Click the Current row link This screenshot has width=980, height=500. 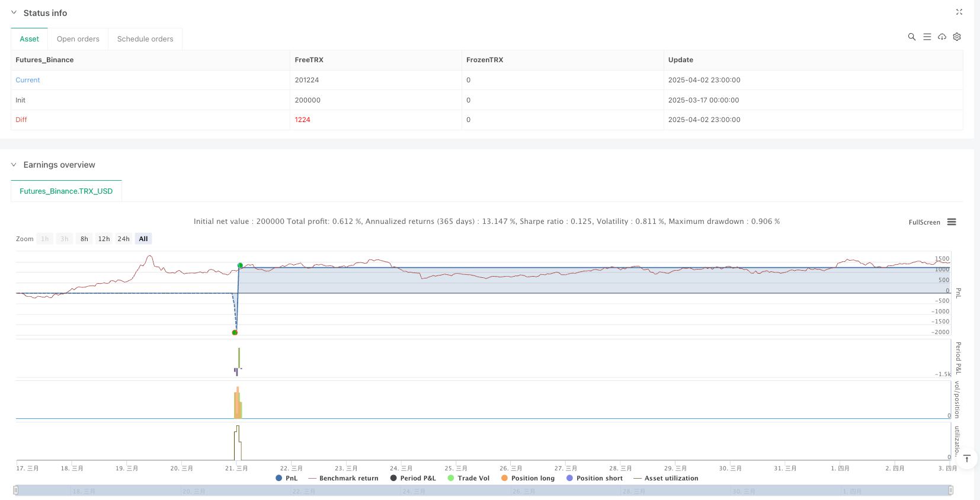click(x=28, y=80)
